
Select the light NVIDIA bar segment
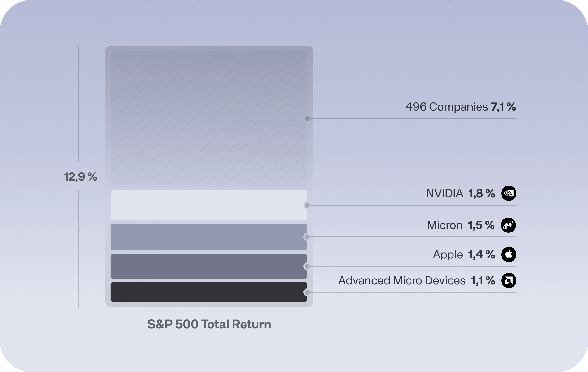click(x=209, y=205)
